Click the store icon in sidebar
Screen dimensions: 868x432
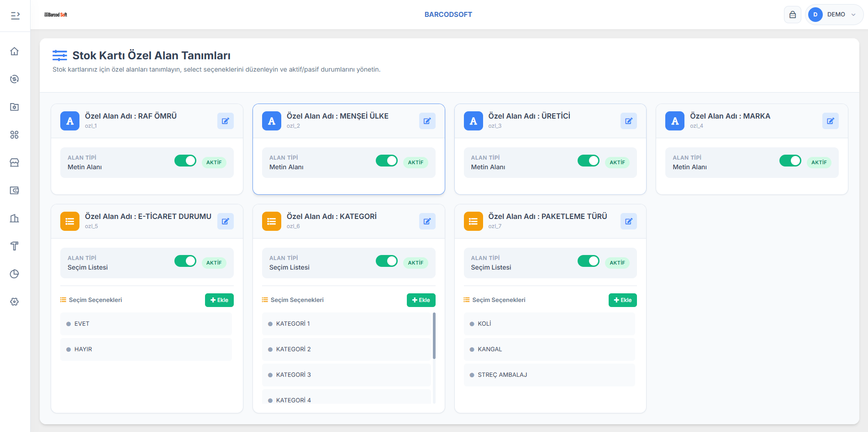15,162
